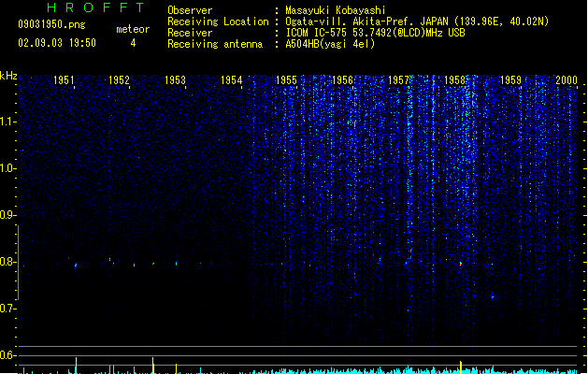
Task: Click the ICOM IC-575 receiver text
Action: pos(376,33)
